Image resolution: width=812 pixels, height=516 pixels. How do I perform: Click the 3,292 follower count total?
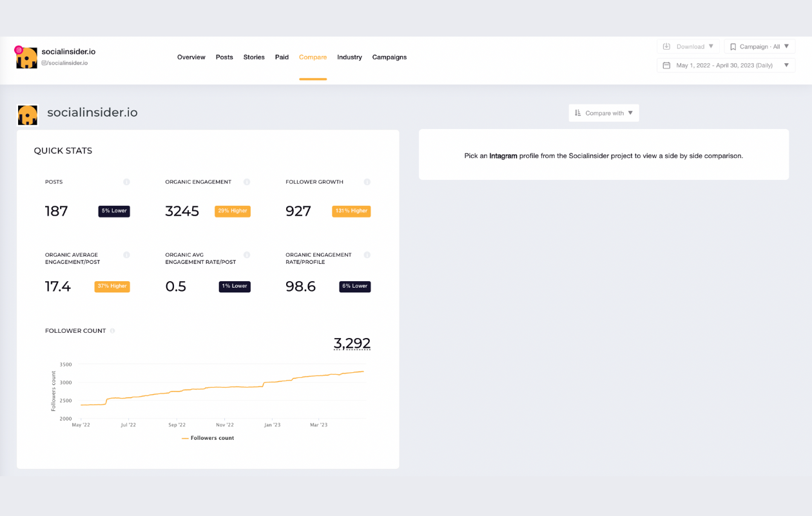point(352,344)
